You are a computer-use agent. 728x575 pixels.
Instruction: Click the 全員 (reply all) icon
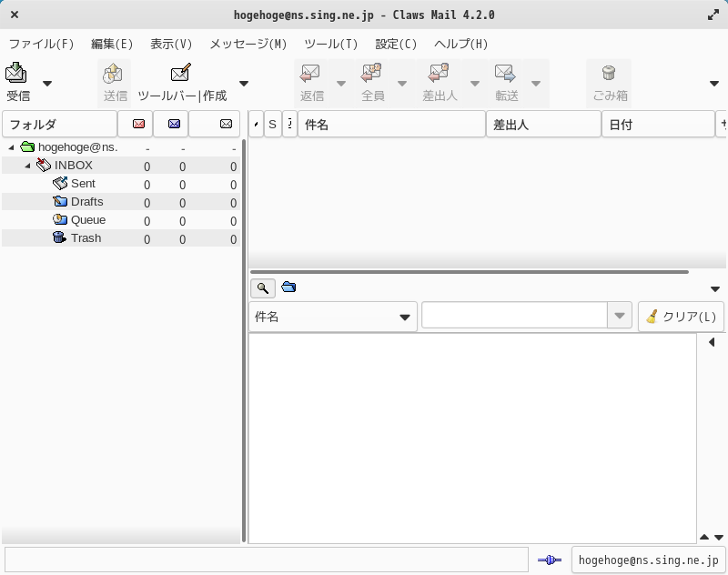click(x=372, y=83)
